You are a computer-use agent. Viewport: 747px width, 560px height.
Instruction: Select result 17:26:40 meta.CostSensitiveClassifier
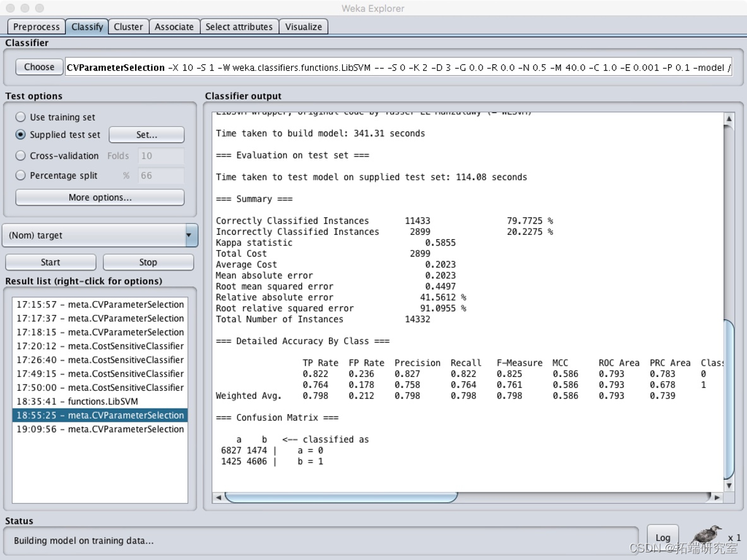[x=100, y=360]
